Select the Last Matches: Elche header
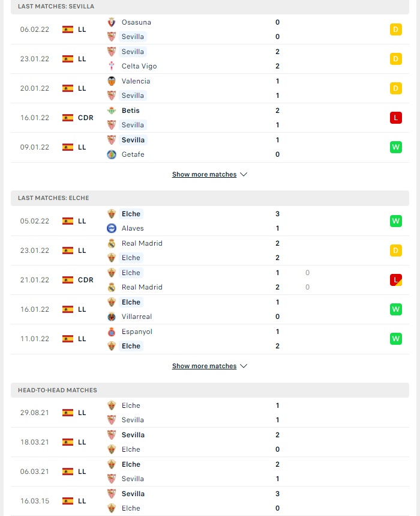 click(x=210, y=198)
